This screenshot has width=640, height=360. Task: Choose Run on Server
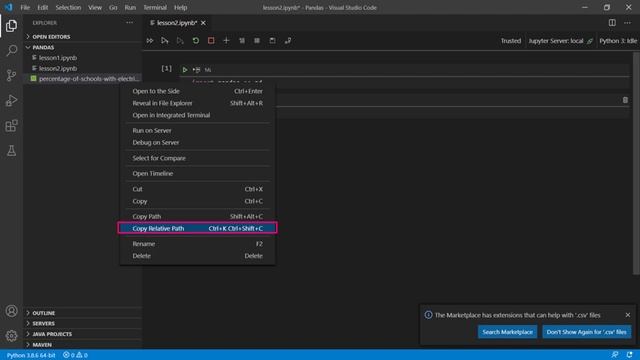(197, 131)
